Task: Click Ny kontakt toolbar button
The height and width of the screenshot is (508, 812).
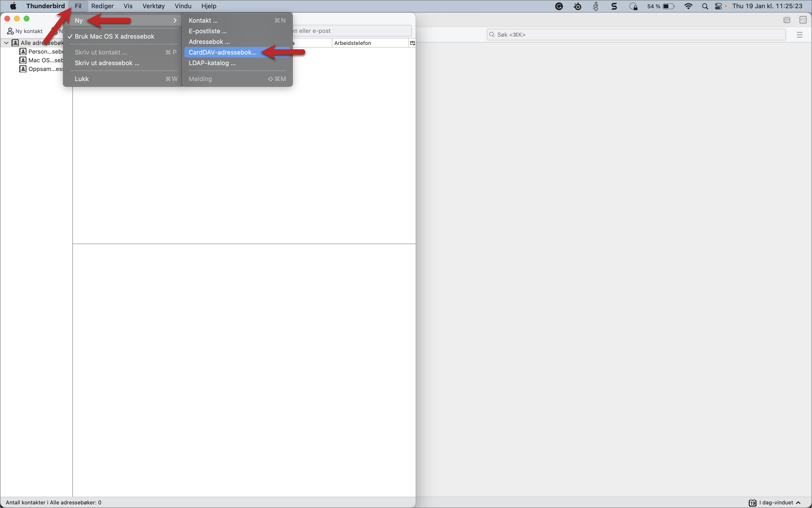Action: (x=25, y=31)
